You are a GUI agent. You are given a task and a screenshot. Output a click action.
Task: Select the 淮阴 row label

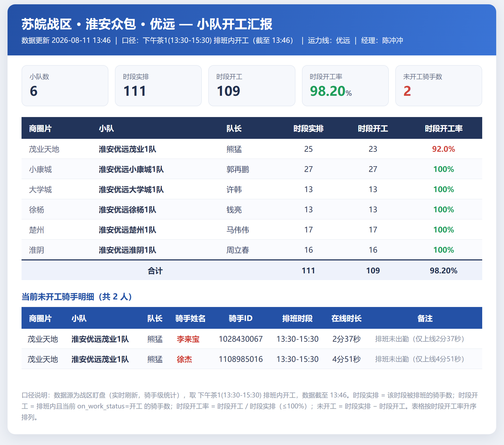pyautogui.click(x=37, y=250)
